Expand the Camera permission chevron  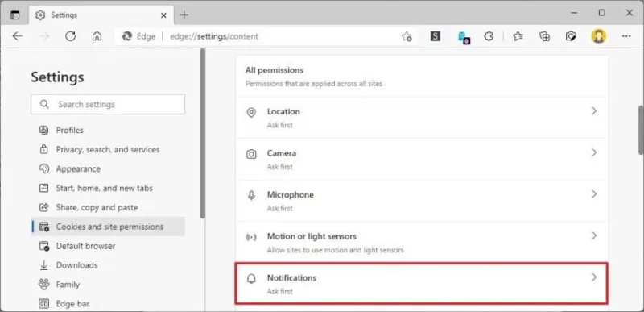594,152
